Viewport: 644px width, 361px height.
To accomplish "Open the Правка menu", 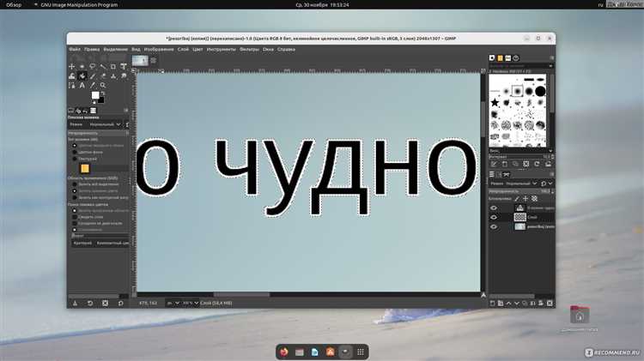I will pos(92,49).
